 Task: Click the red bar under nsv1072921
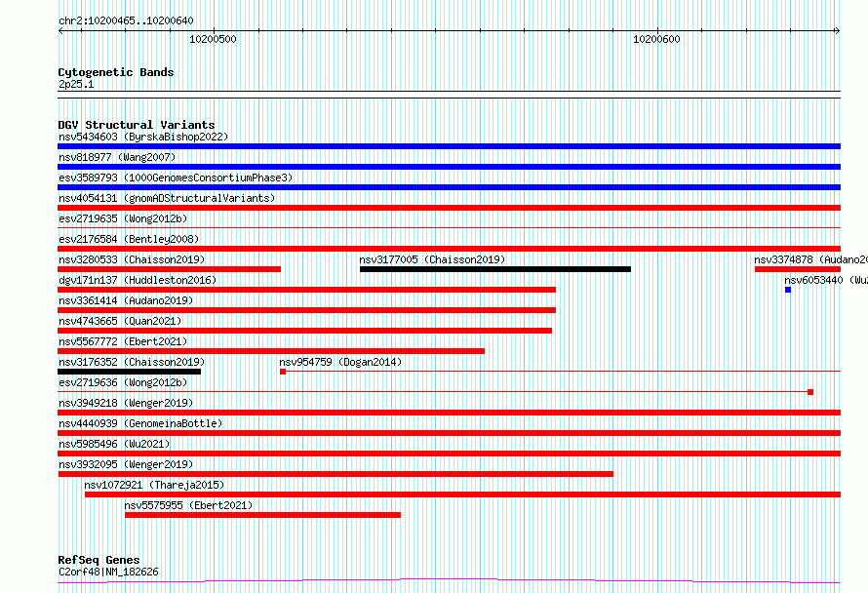click(463, 494)
